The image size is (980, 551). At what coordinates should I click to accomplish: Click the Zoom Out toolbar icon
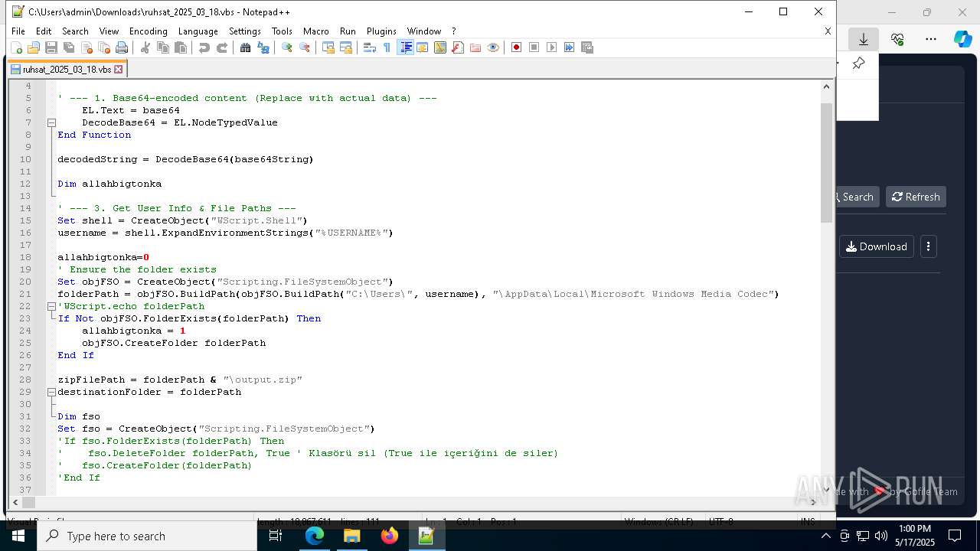tap(305, 47)
